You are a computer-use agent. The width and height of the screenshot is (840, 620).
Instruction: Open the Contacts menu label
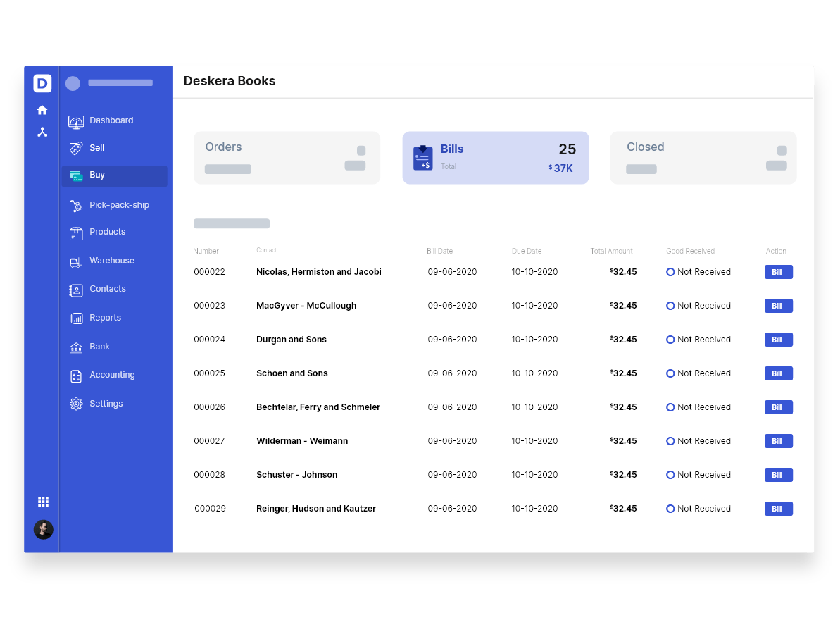point(108,288)
